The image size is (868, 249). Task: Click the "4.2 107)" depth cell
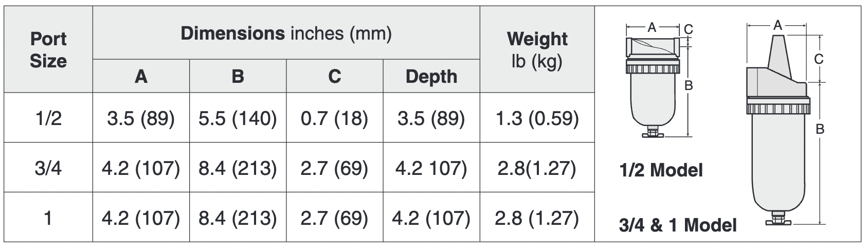click(x=431, y=168)
